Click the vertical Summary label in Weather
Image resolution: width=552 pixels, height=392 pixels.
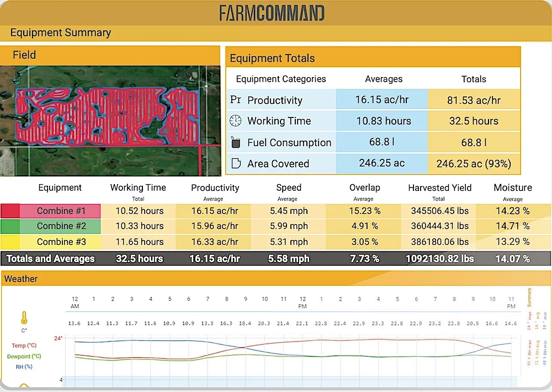pyautogui.click(x=529, y=297)
